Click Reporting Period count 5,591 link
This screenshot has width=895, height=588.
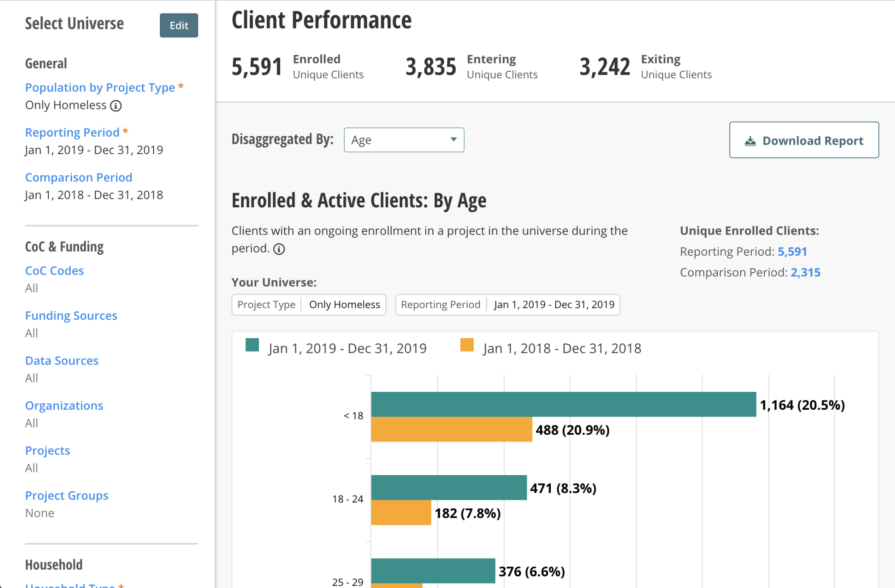tap(792, 252)
